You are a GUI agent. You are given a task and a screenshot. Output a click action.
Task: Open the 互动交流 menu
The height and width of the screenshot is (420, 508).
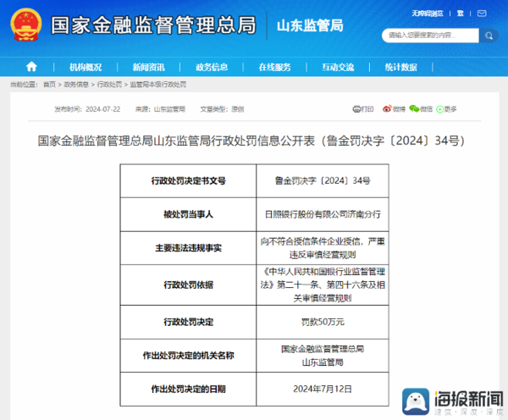(x=338, y=67)
